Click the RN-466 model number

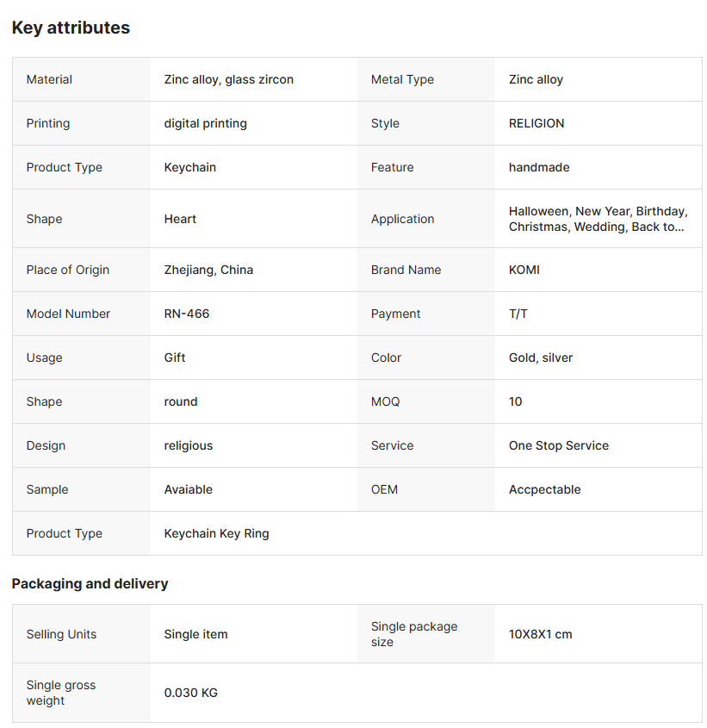[x=186, y=314]
